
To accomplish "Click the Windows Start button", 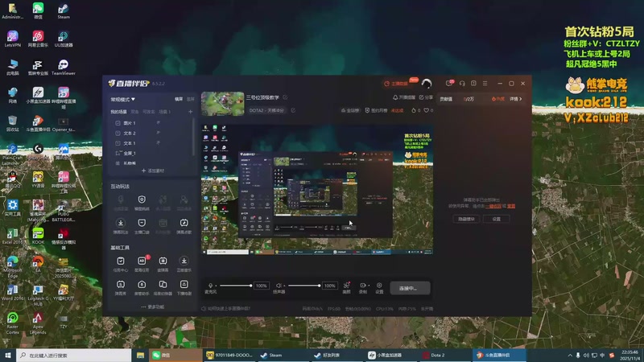I will tap(8, 355).
